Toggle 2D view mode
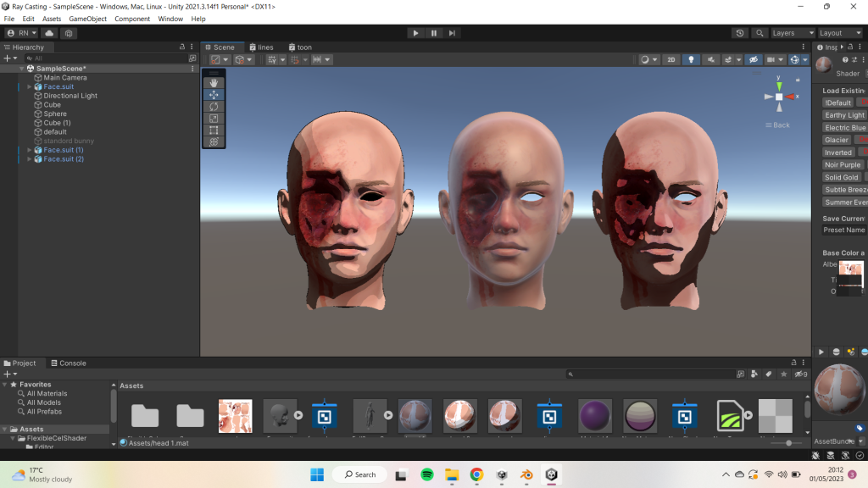 (671, 60)
